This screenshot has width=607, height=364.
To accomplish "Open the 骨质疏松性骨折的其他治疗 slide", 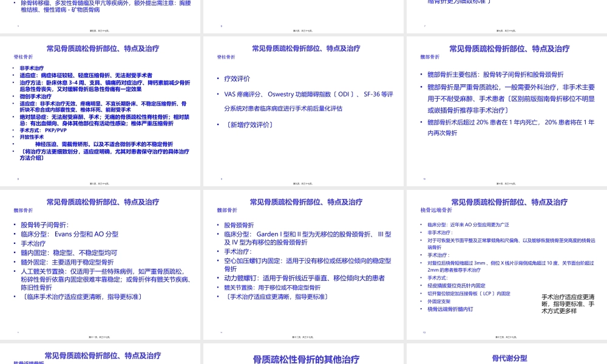I will (303, 354).
